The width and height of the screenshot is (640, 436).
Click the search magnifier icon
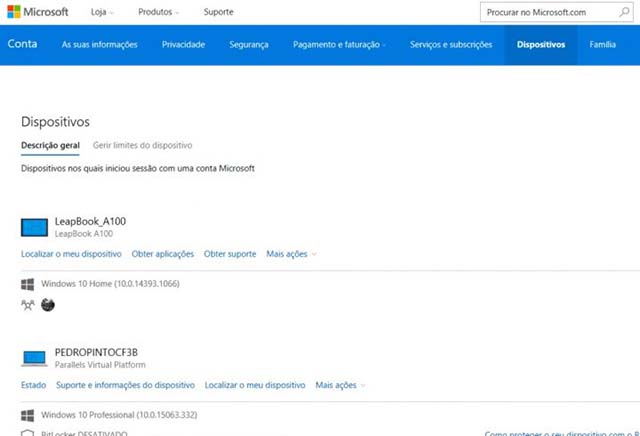(624, 12)
